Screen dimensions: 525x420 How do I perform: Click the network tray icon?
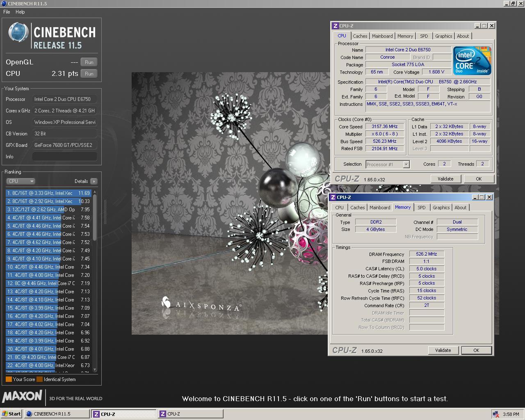[496, 414]
